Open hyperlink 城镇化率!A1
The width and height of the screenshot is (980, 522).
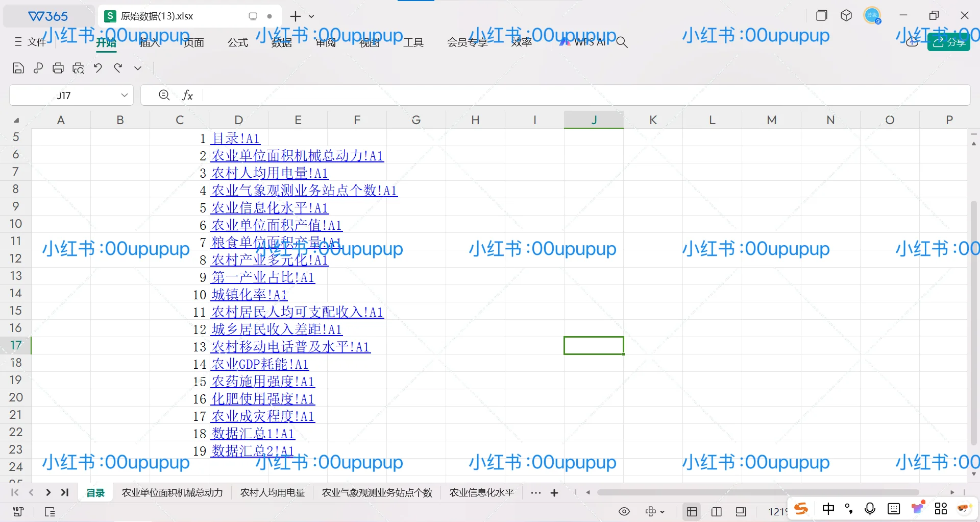(x=250, y=295)
